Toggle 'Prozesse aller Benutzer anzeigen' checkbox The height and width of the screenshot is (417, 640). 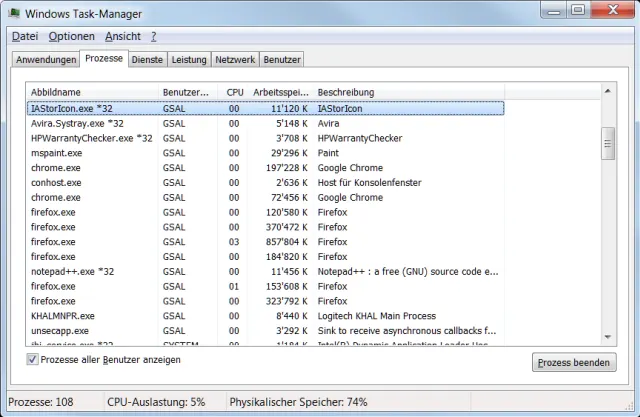pyautogui.click(x=34, y=360)
